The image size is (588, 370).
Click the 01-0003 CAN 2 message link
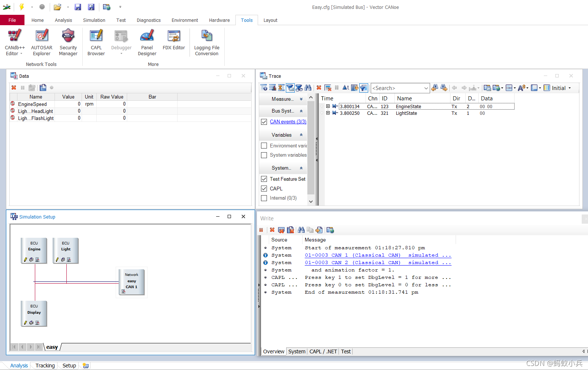(x=378, y=263)
